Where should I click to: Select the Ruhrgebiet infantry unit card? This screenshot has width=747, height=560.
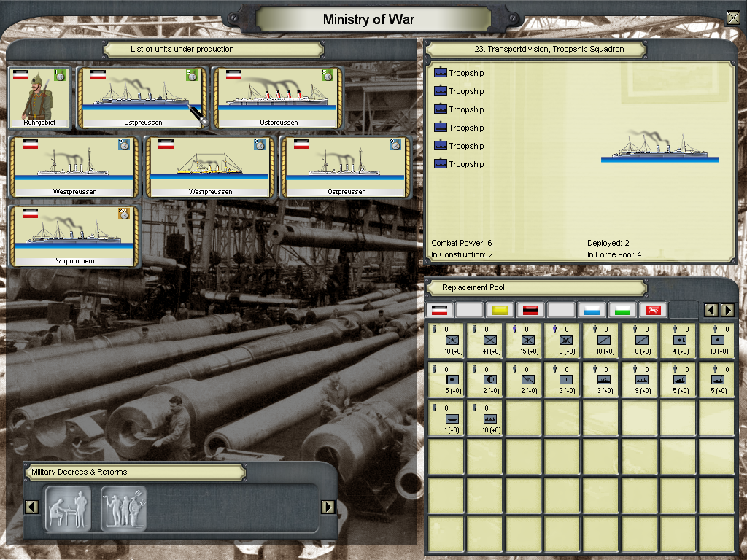pos(40,98)
